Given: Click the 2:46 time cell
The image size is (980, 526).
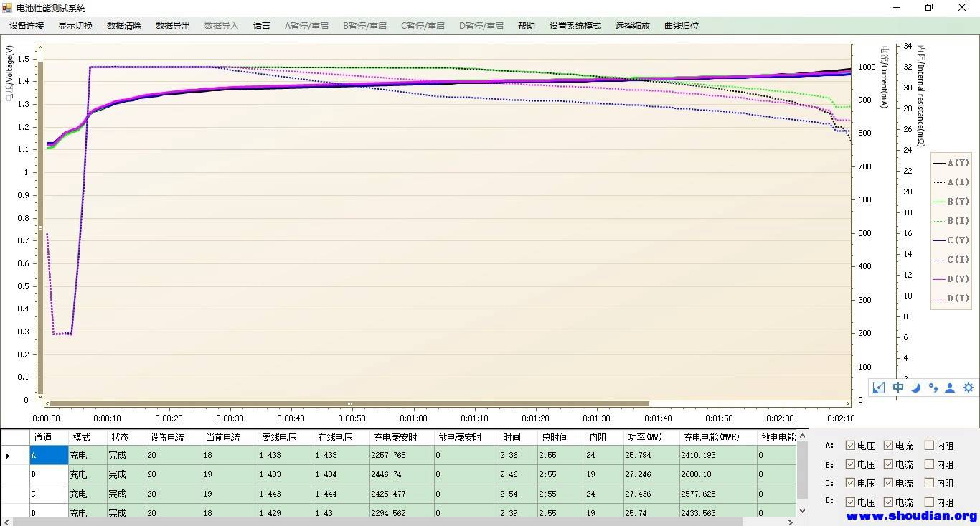Looking at the screenshot, I should (519, 474).
